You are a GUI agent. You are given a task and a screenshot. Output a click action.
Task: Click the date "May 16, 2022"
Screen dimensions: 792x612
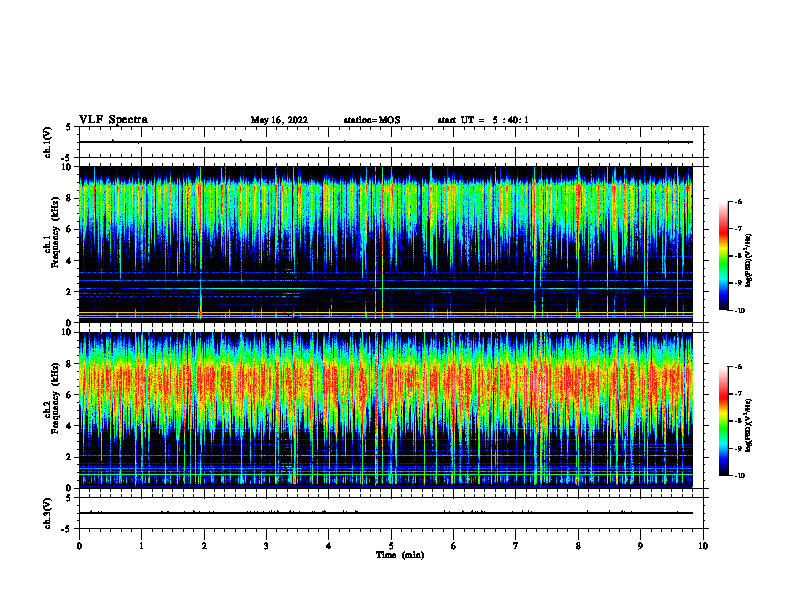point(279,120)
